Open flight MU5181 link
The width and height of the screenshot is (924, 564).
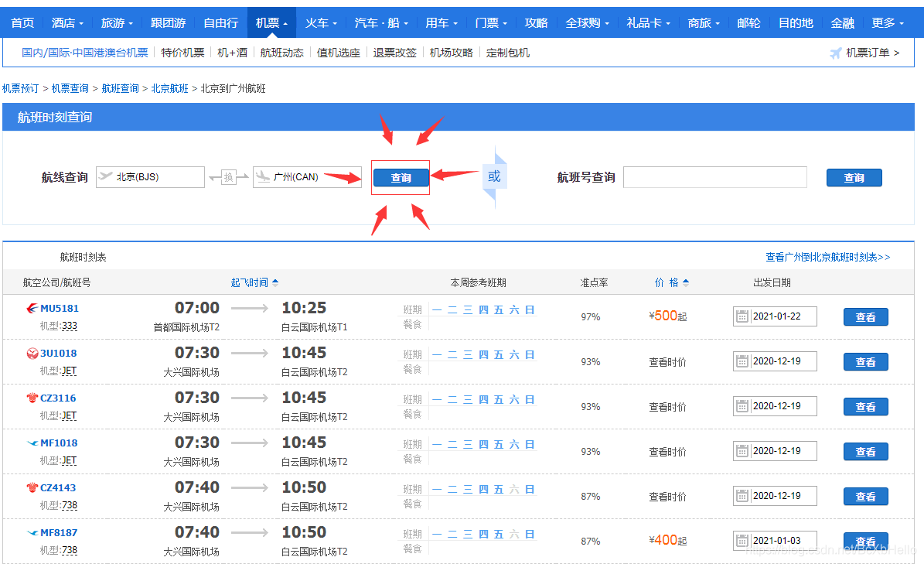point(60,308)
